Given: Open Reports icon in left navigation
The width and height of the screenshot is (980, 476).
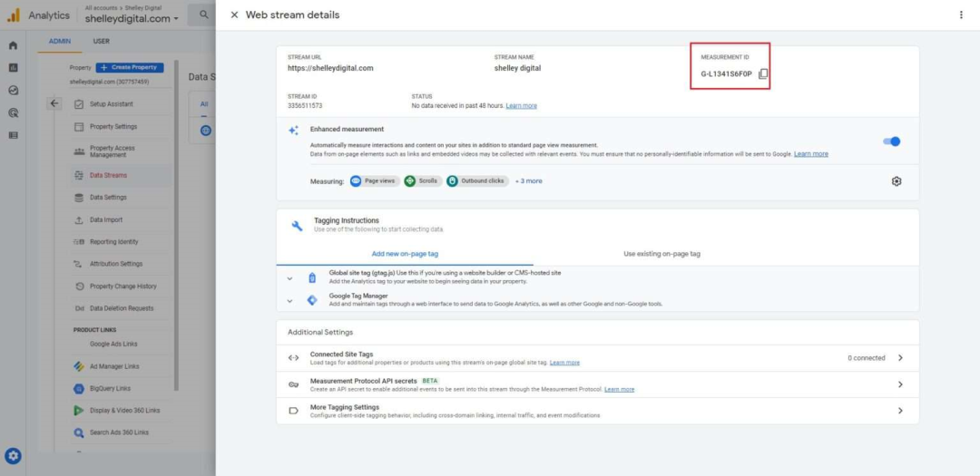Looking at the screenshot, I should click(13, 67).
